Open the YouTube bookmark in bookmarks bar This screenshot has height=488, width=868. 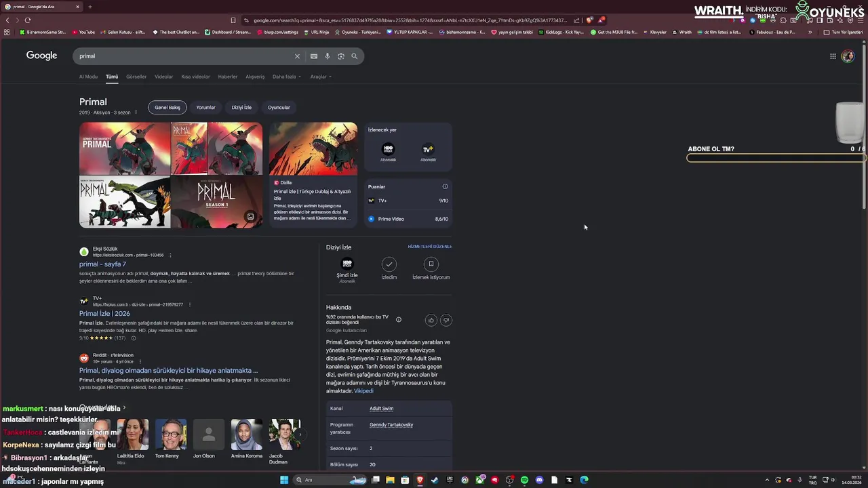point(83,32)
